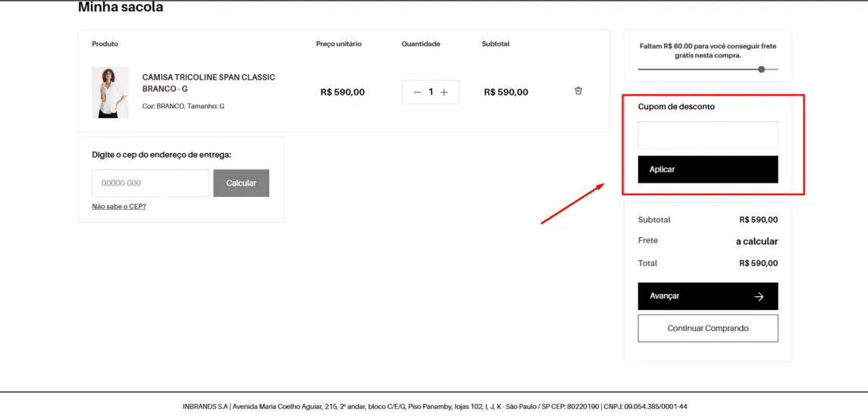Click 'Faltam R$ 60.00' free shipping message
The height and width of the screenshot is (419, 868).
click(x=708, y=51)
